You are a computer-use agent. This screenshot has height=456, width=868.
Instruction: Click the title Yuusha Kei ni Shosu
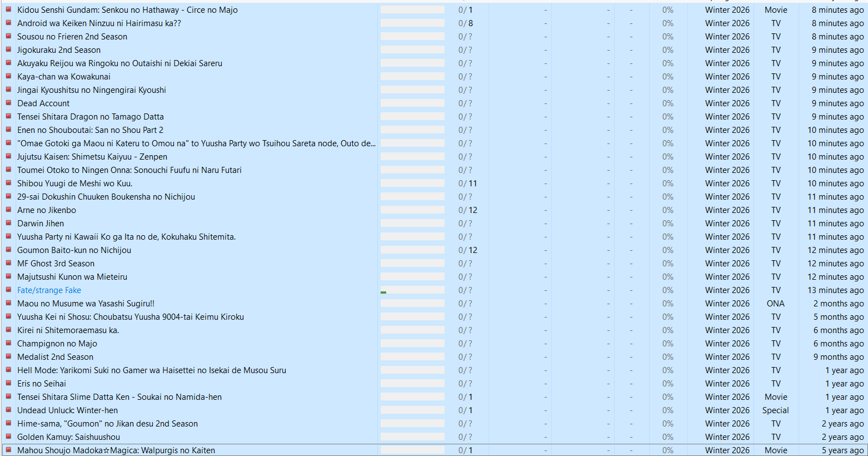[x=131, y=317]
